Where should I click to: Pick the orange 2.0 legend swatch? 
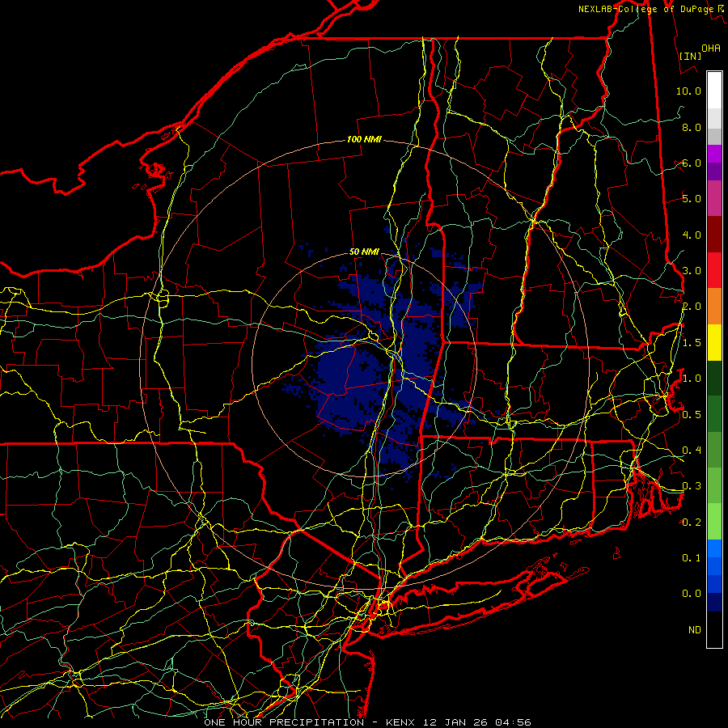pos(714,306)
